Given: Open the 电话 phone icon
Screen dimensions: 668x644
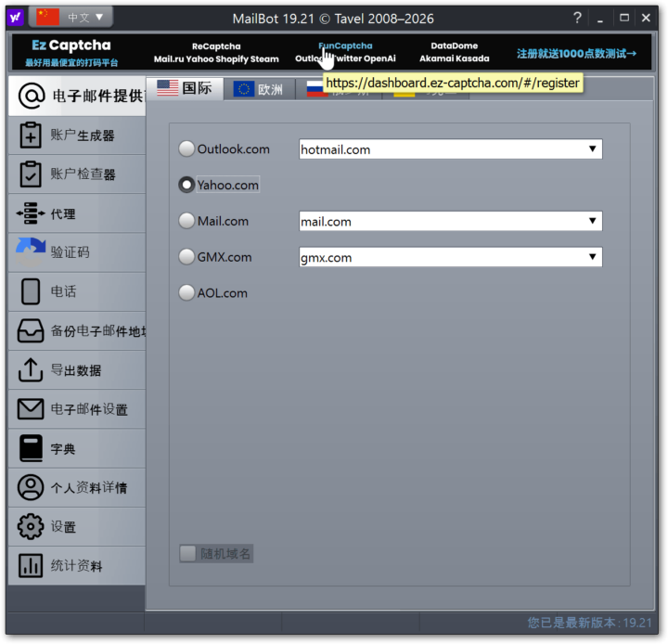Looking at the screenshot, I should (31, 291).
